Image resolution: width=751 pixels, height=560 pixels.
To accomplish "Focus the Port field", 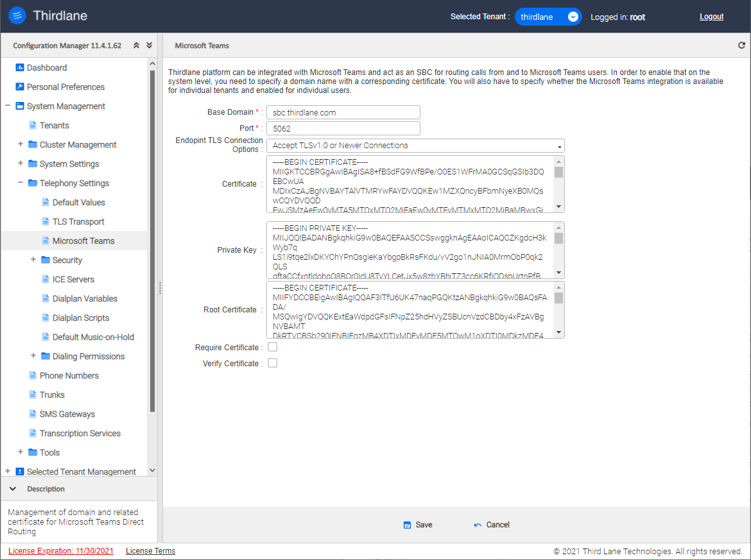I will pos(343,128).
